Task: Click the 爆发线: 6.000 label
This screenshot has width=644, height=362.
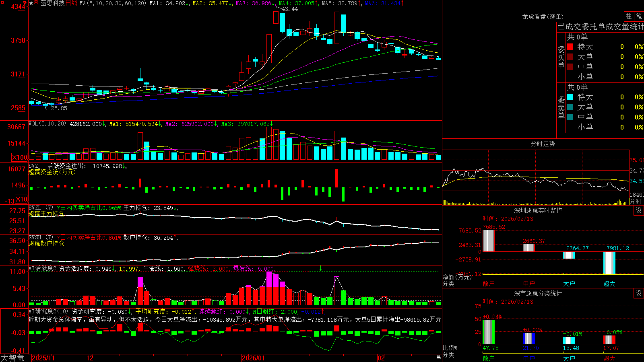Action: [x=254, y=269]
